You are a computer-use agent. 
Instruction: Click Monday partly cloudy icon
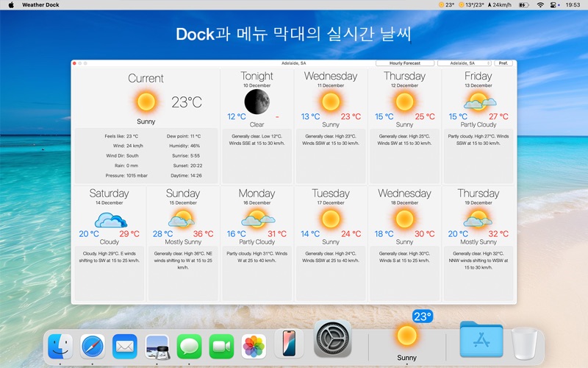258,219
